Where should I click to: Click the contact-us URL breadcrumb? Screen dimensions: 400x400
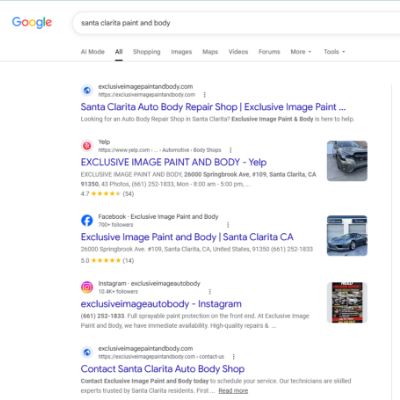pos(161,357)
